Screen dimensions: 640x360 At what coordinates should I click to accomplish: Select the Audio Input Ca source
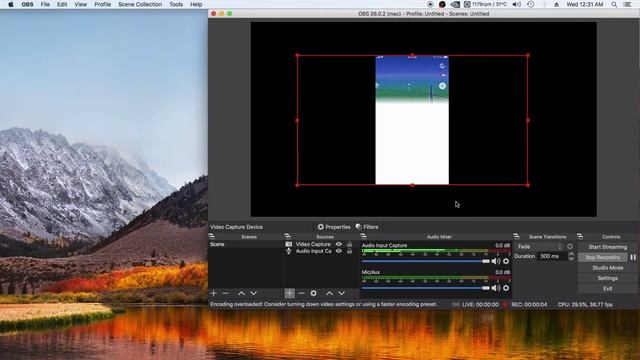[x=313, y=251]
